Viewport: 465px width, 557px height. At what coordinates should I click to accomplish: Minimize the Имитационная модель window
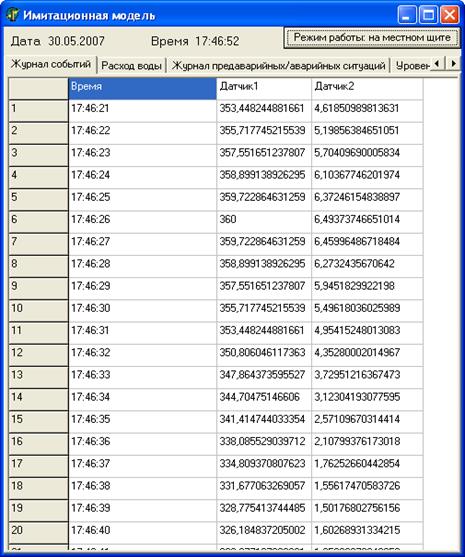pyautogui.click(x=407, y=15)
